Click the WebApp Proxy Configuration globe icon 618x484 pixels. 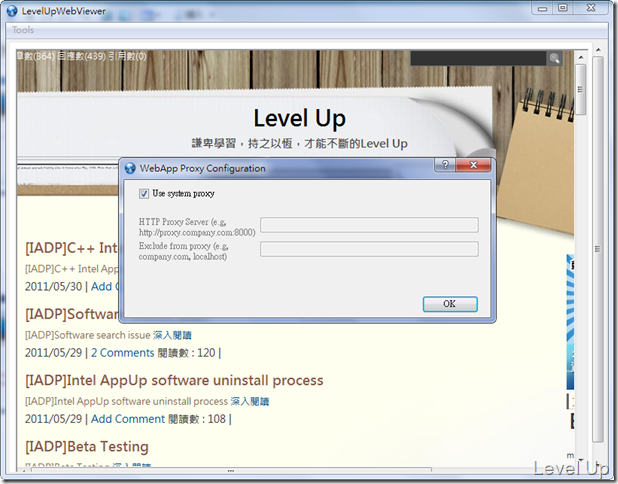[x=130, y=168]
